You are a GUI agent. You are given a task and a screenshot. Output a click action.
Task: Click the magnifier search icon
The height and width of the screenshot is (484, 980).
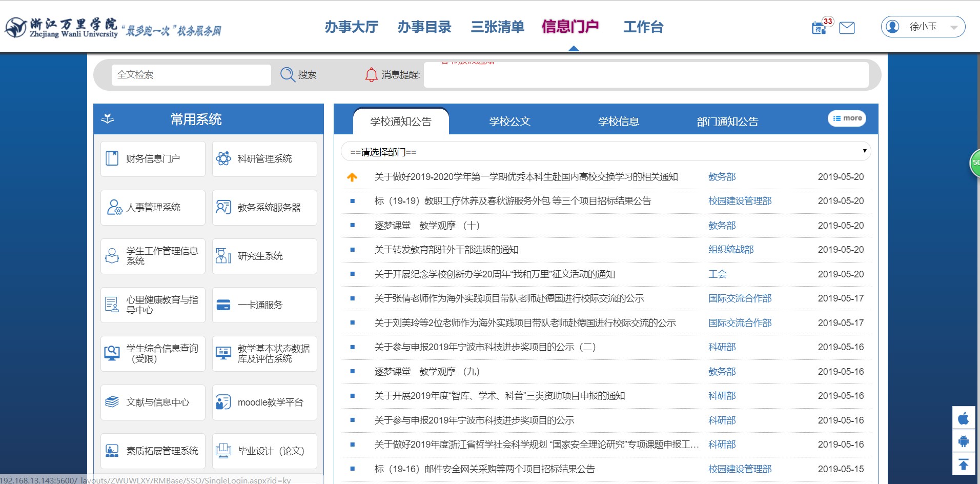[288, 75]
